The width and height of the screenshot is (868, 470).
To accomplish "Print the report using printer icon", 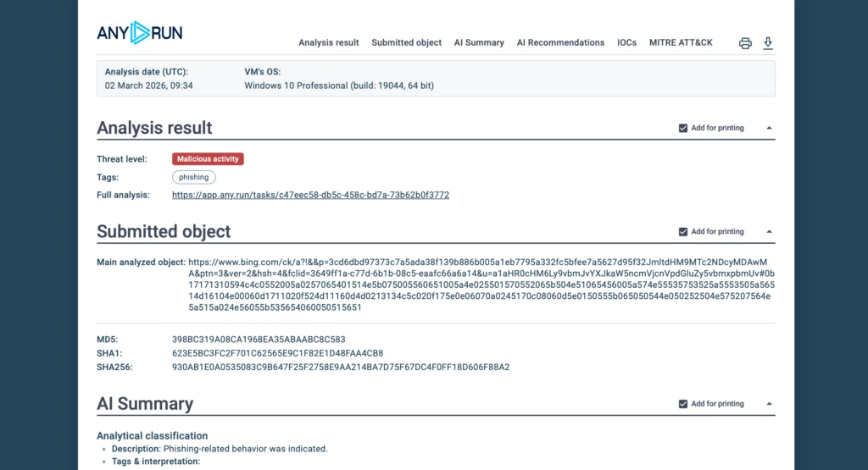I will [745, 43].
